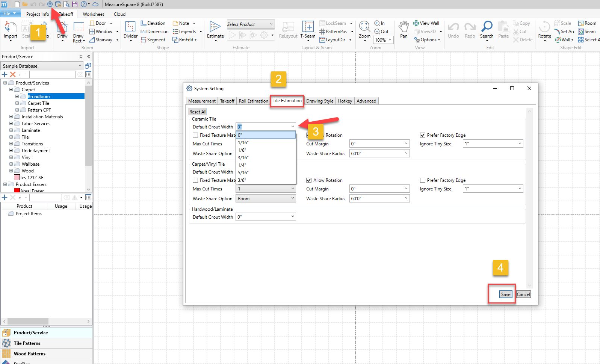
Task: Open the Roll Estimation tab
Action: coord(253,101)
